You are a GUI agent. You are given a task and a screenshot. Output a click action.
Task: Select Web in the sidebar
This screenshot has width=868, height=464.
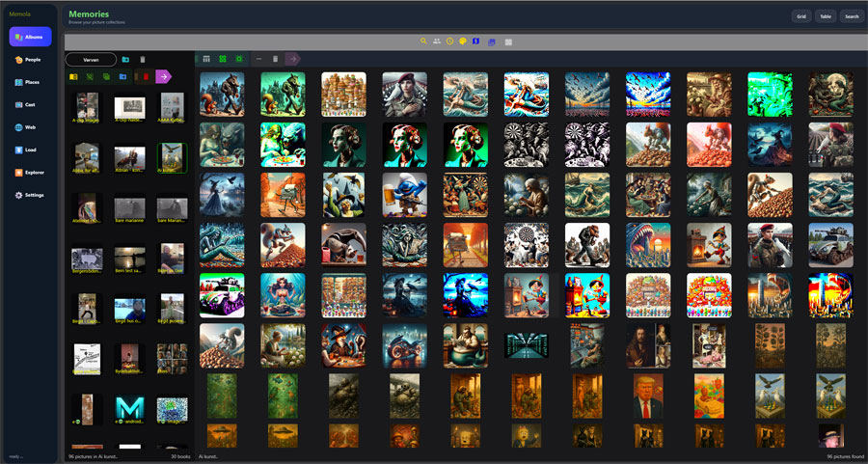[31, 127]
